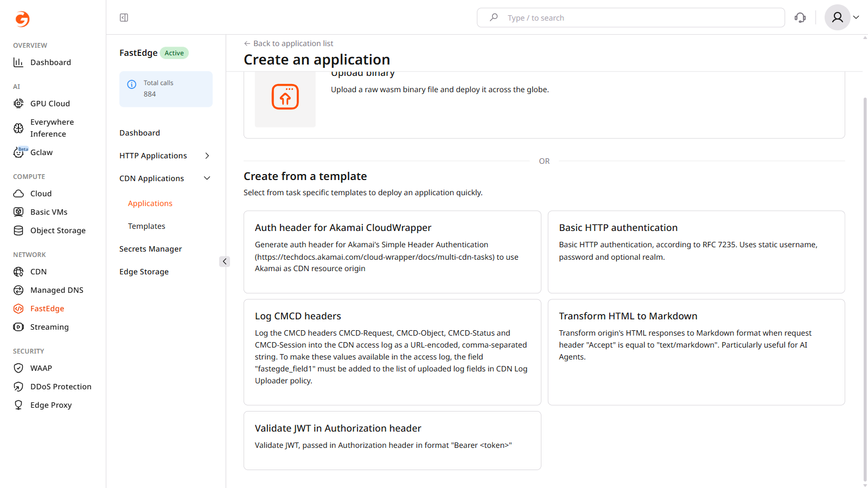
Task: Select Applications under CDN Applications
Action: click(150, 203)
